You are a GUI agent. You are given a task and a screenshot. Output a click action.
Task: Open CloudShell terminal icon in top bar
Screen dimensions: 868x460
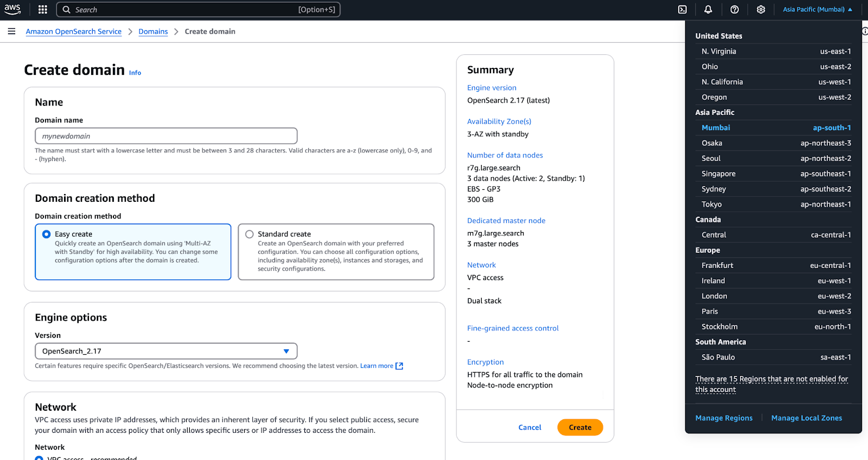(682, 9)
